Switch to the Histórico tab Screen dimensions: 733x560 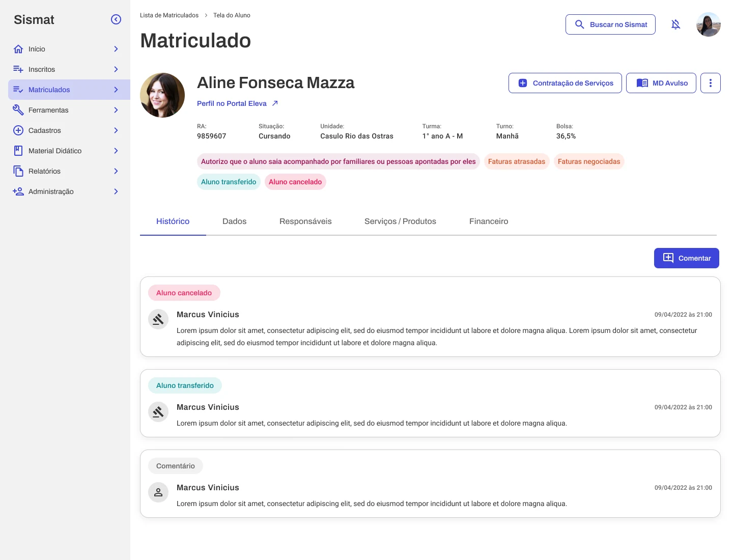pos(173,221)
